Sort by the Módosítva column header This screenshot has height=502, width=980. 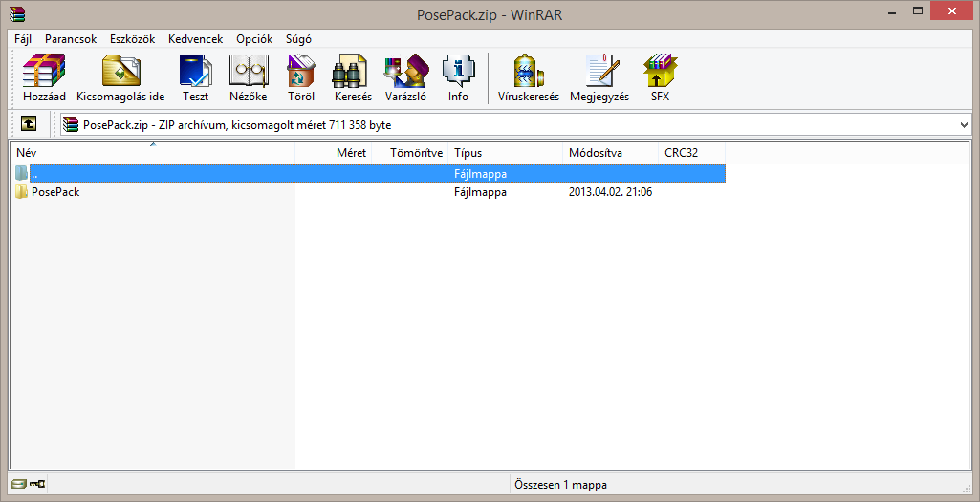coord(611,153)
